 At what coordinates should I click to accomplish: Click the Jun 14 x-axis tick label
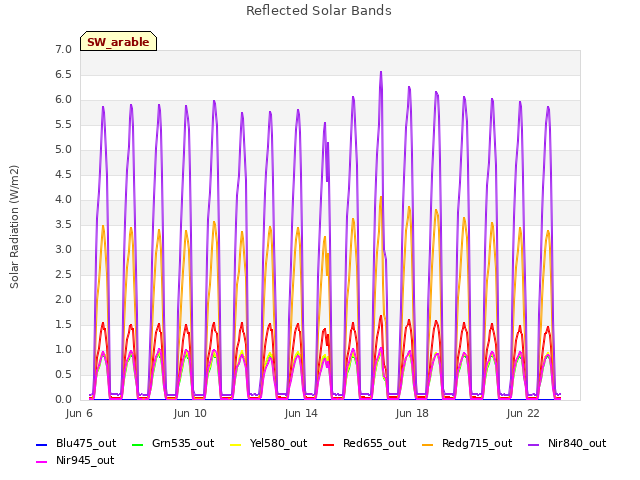pos(301,414)
